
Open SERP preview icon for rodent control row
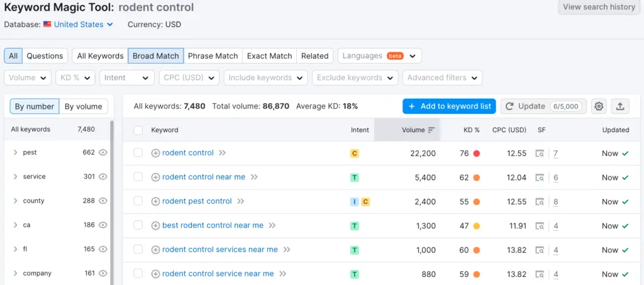click(x=540, y=154)
